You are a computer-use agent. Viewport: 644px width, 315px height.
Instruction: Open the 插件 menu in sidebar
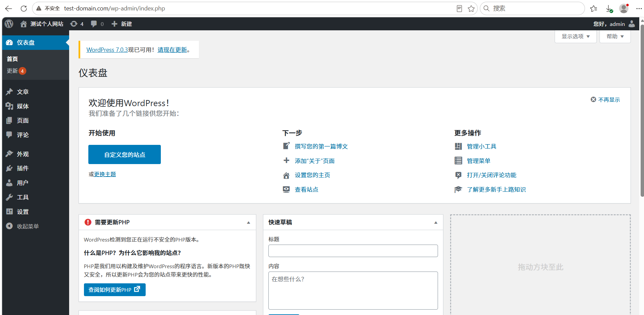(x=35, y=168)
